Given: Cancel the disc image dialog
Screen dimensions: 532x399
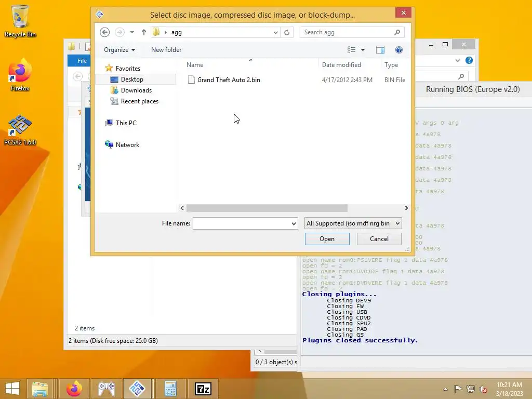Looking at the screenshot, I should [379, 239].
